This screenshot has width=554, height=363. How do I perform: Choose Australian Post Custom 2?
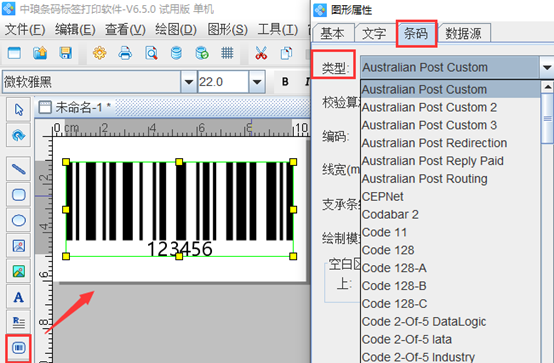click(450, 107)
